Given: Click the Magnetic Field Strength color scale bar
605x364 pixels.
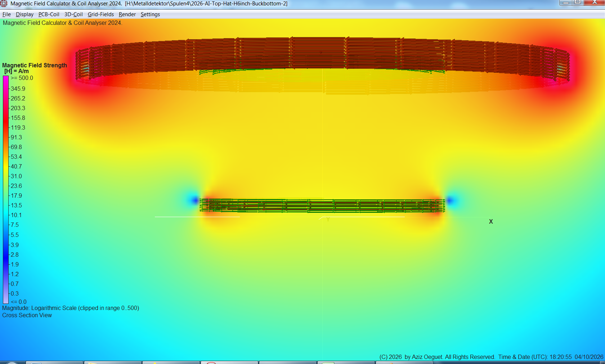Looking at the screenshot, I should click(5, 189).
